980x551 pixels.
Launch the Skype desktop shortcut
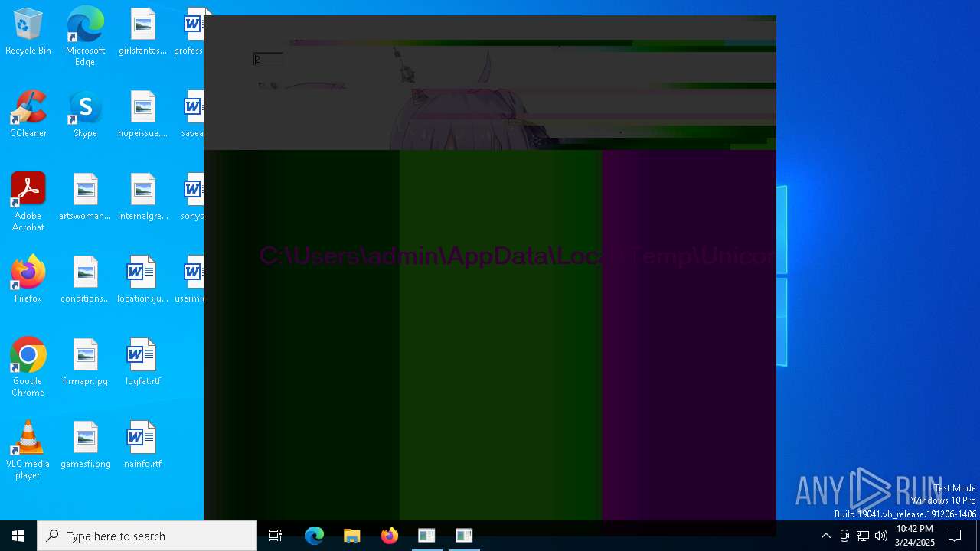point(85,115)
